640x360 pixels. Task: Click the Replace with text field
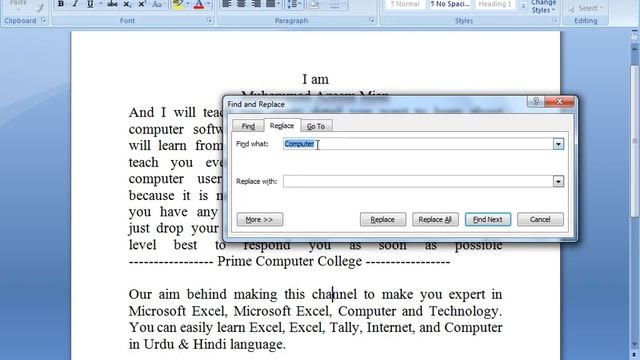tap(418, 181)
